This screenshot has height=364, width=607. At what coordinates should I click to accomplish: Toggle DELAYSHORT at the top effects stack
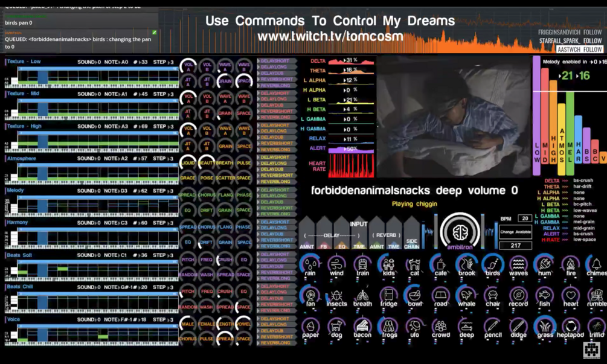pos(275,60)
